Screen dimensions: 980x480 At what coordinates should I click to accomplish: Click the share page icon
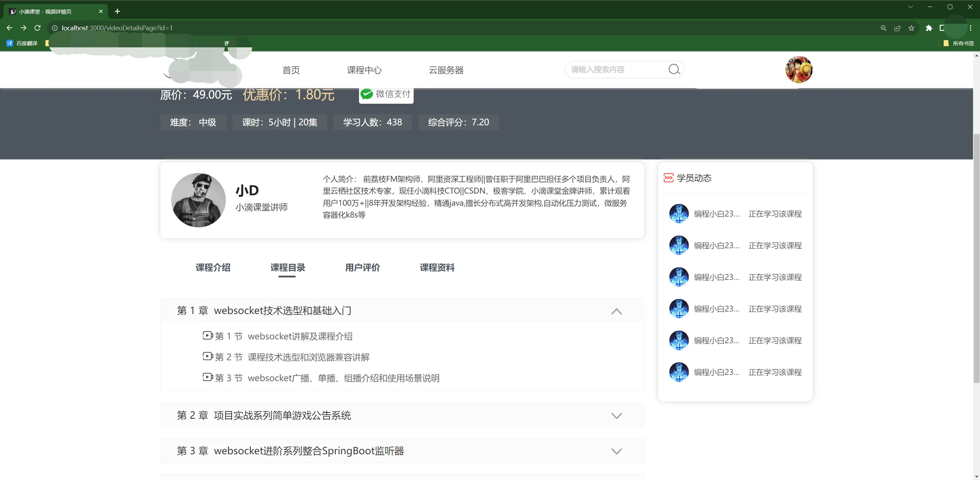(x=898, y=28)
